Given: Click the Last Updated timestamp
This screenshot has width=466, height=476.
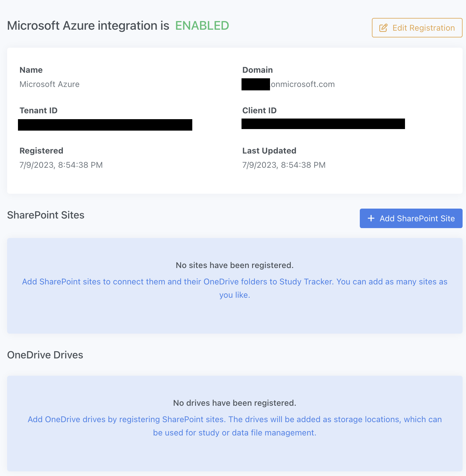Looking at the screenshot, I should (284, 165).
